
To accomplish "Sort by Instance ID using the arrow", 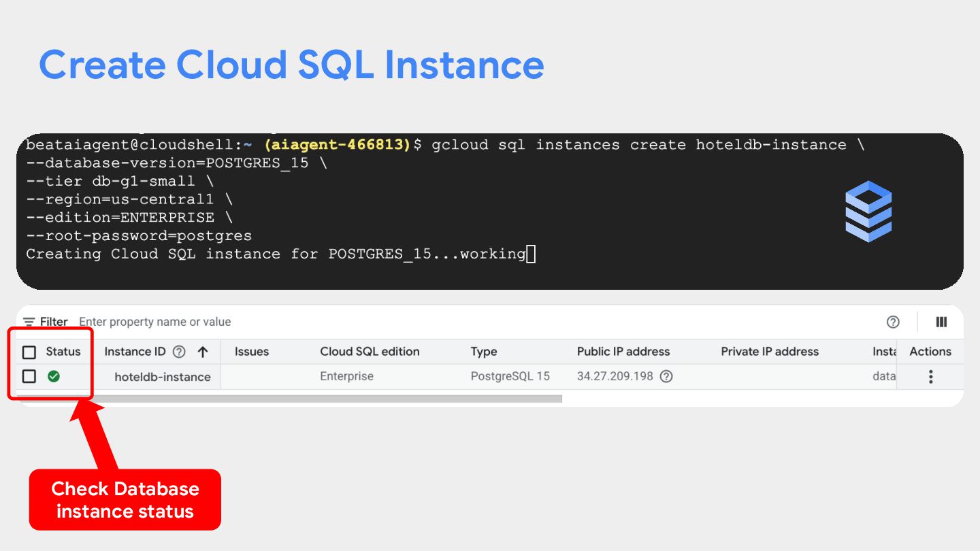I will point(202,352).
